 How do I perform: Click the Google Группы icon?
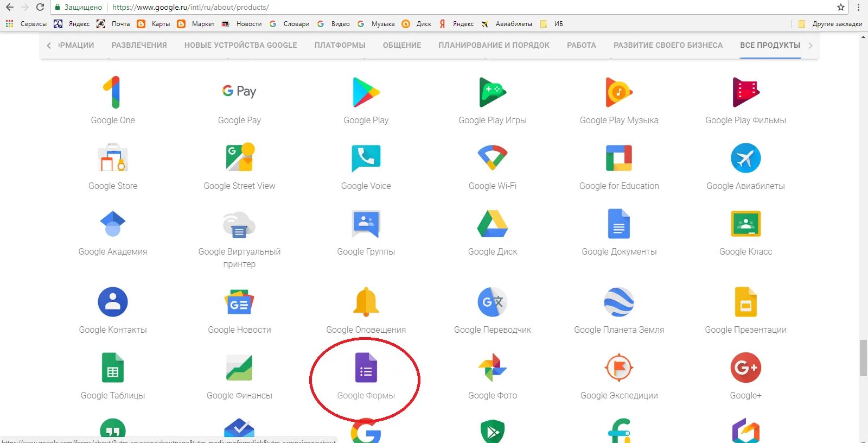366,224
